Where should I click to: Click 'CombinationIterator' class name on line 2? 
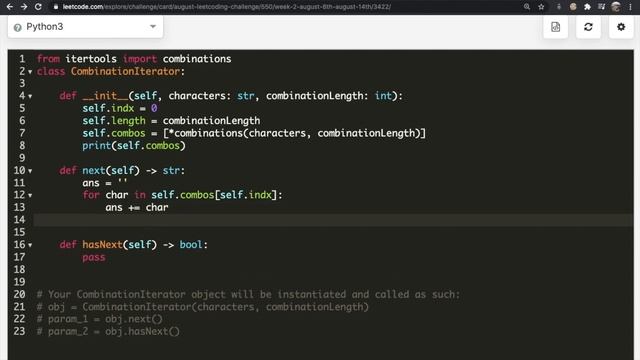[x=125, y=71]
